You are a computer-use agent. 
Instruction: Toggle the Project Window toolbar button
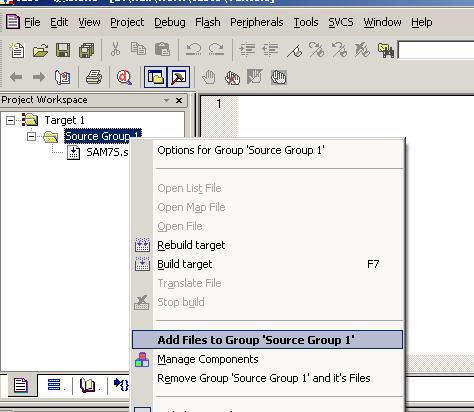(156, 77)
